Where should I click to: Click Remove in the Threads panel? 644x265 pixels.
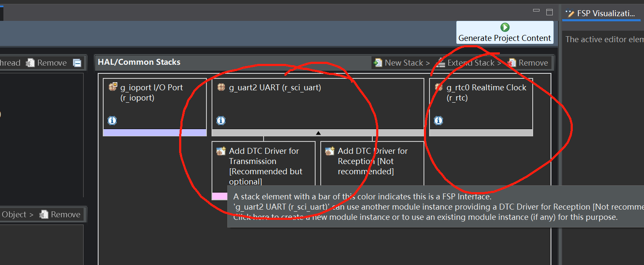coord(46,63)
